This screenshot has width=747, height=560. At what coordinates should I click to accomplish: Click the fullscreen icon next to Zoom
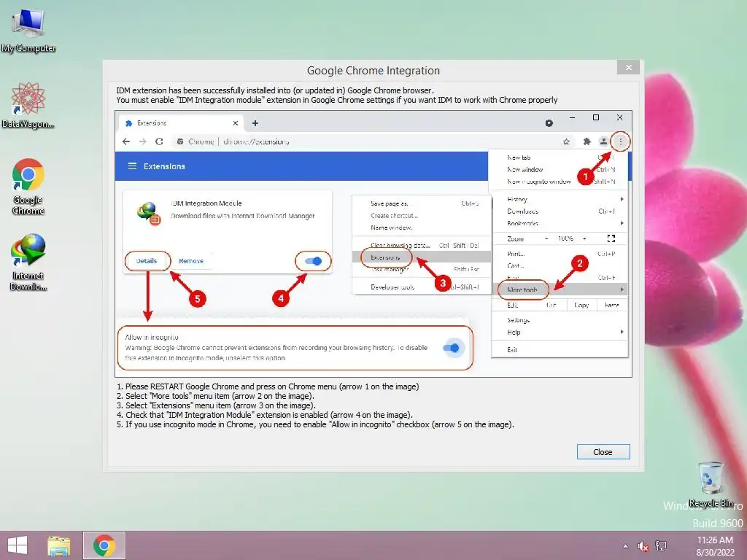611,238
